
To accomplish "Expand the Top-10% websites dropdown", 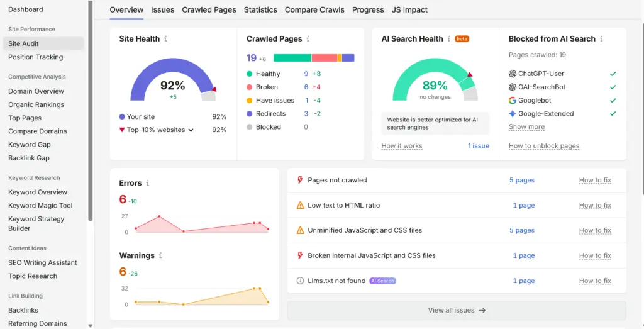I will (x=191, y=130).
